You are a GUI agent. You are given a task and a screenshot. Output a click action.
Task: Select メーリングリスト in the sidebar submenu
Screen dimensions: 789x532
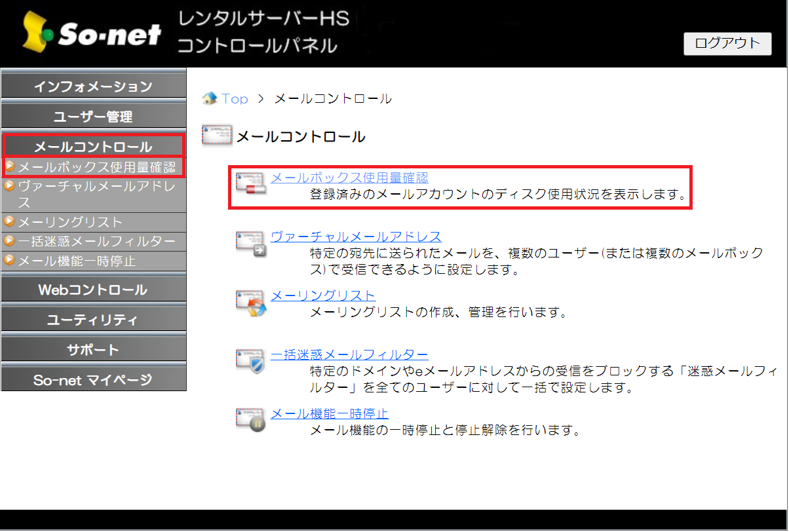[70, 222]
